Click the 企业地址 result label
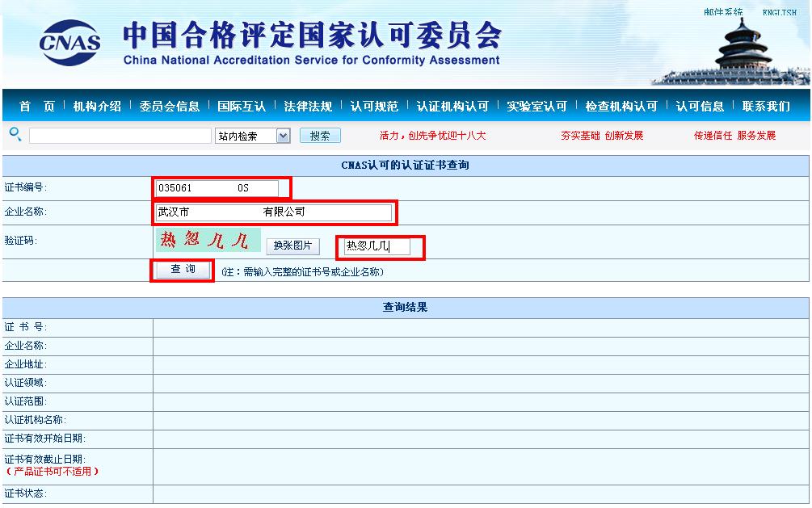Screen dimensions: 812x508 [25, 364]
